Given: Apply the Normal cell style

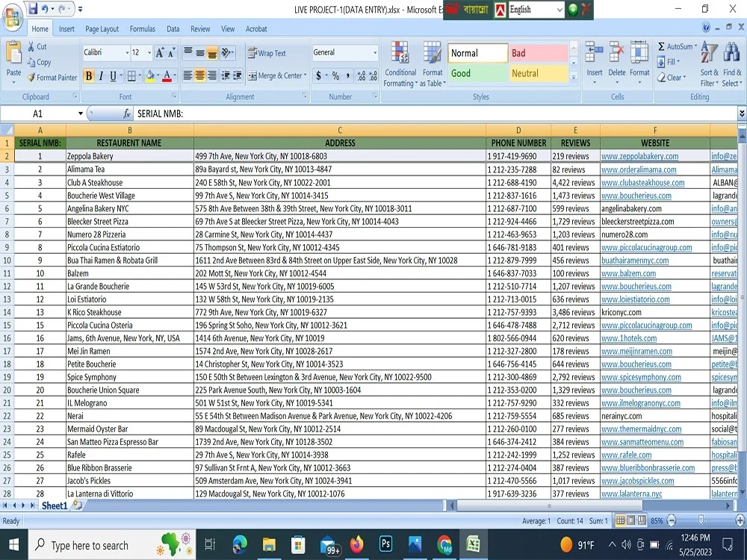Looking at the screenshot, I should 477,53.
